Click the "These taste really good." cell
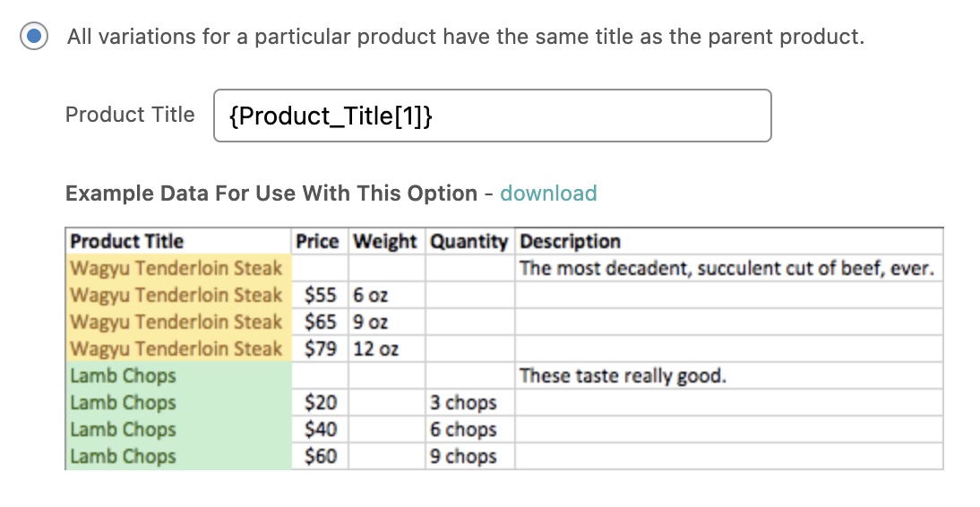 pyautogui.click(x=623, y=375)
